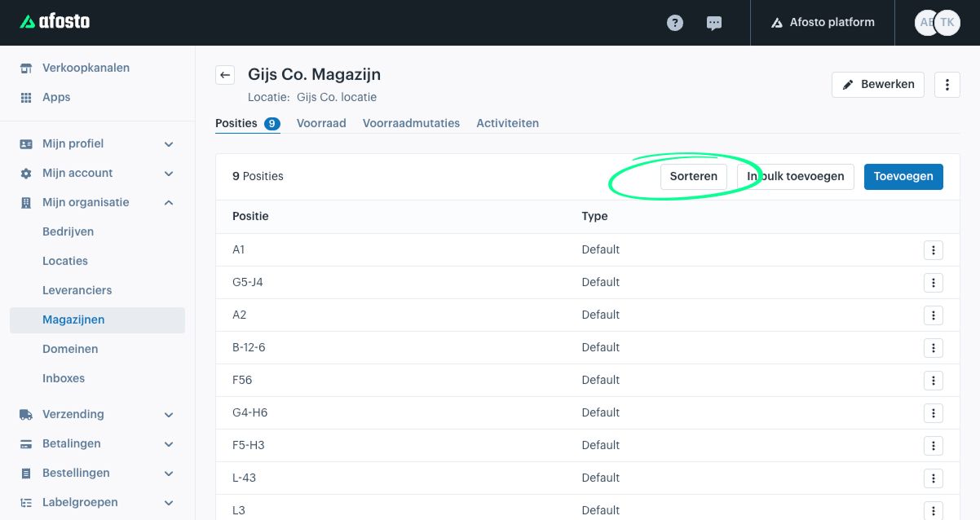Open the chat messages icon
This screenshot has height=520, width=980.
click(x=714, y=23)
